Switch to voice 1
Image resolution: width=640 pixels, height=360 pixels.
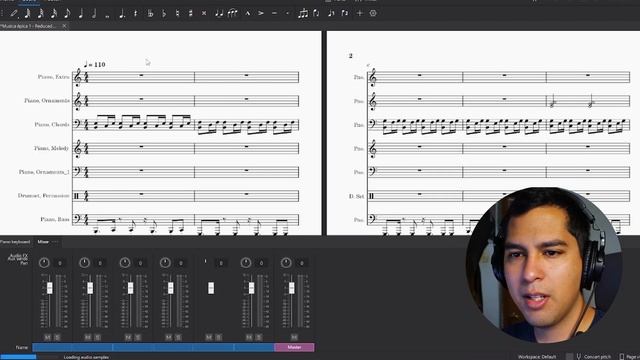(331, 13)
